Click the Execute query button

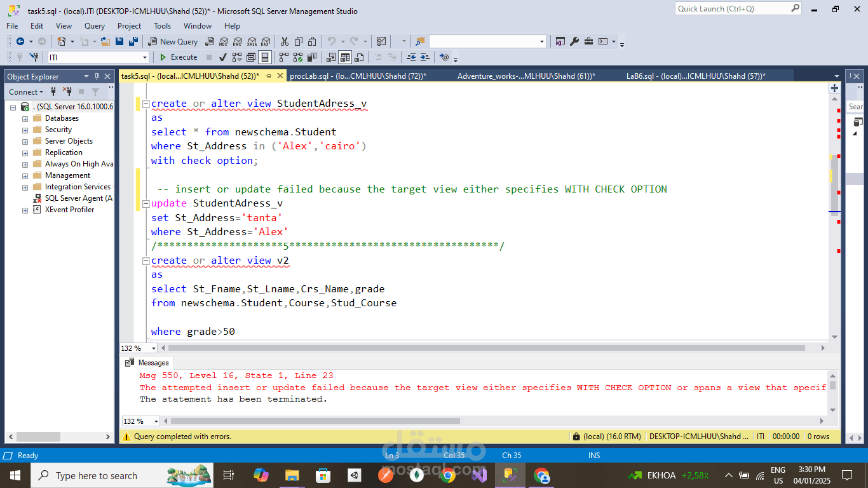point(179,57)
